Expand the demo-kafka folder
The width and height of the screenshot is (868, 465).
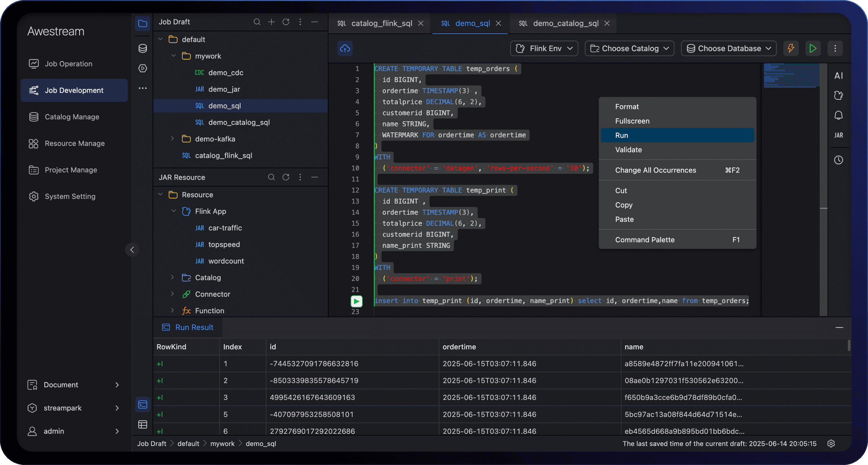tap(173, 139)
